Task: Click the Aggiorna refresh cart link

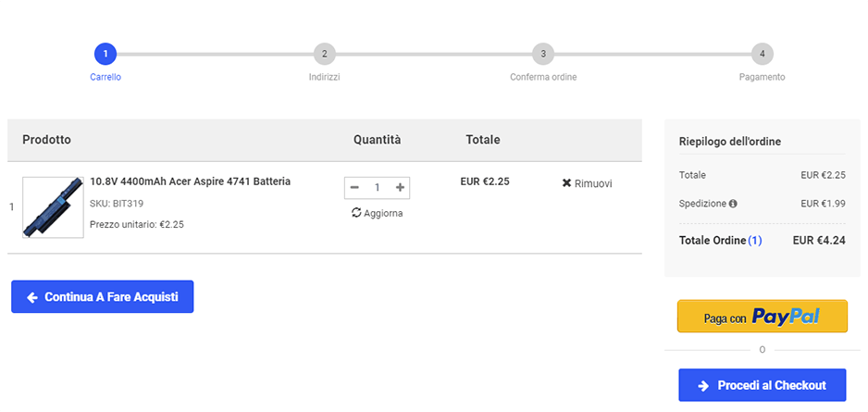Action: point(377,213)
